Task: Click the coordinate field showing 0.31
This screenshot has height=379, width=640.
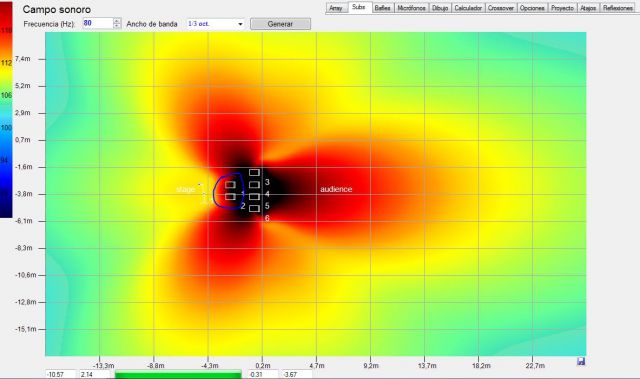Action: [263, 375]
